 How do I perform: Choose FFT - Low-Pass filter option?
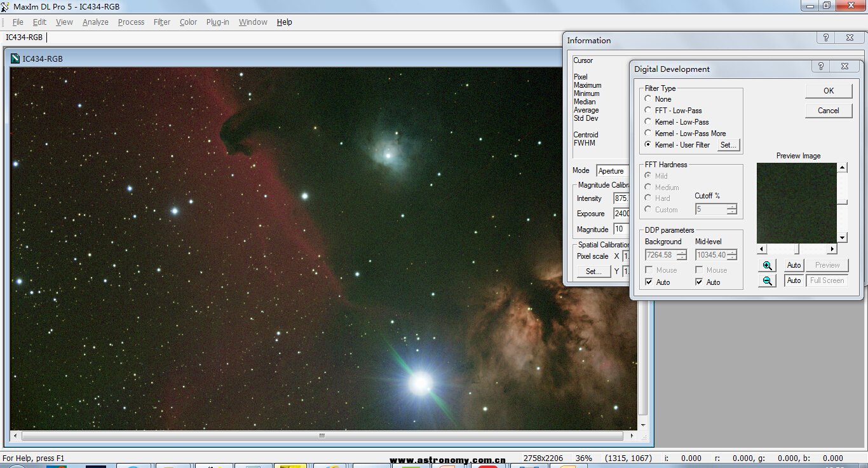point(648,111)
